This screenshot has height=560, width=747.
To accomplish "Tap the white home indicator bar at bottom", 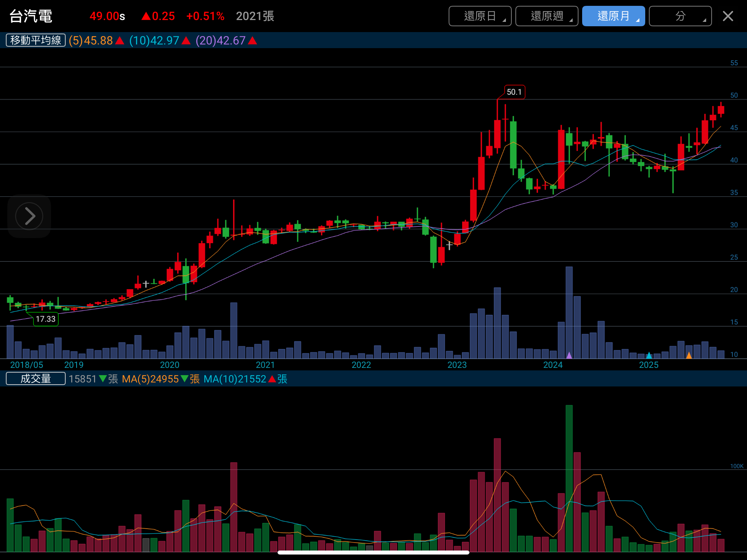I will click(373, 552).
